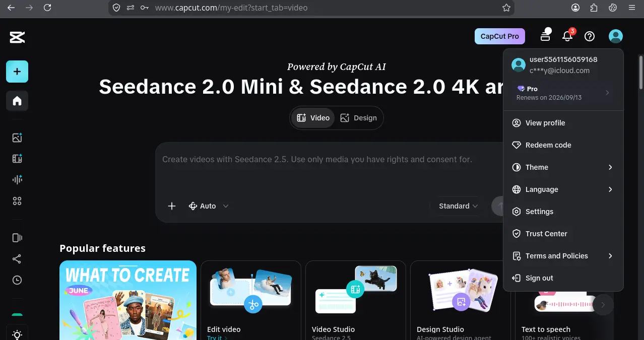Open the audio waveform sidebar icon

pyautogui.click(x=17, y=180)
